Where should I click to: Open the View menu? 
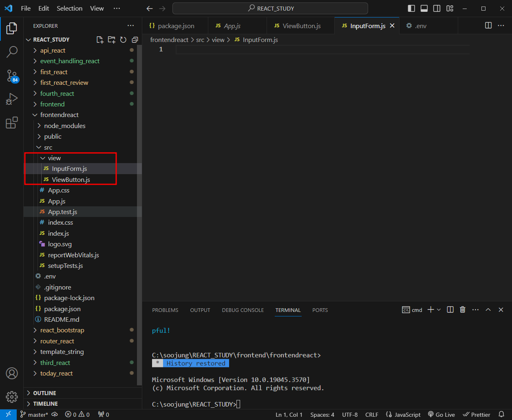pos(97,9)
